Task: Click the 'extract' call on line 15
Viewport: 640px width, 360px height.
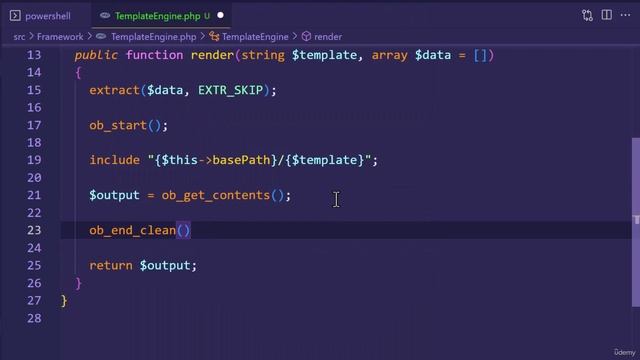Action: click(x=115, y=90)
